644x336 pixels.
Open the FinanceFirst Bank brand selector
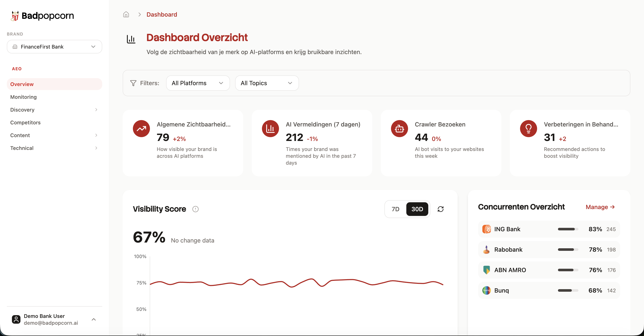tap(54, 47)
